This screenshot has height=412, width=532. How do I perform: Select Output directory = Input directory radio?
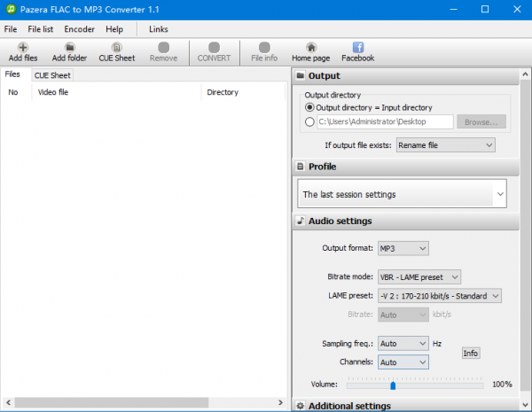(x=309, y=107)
